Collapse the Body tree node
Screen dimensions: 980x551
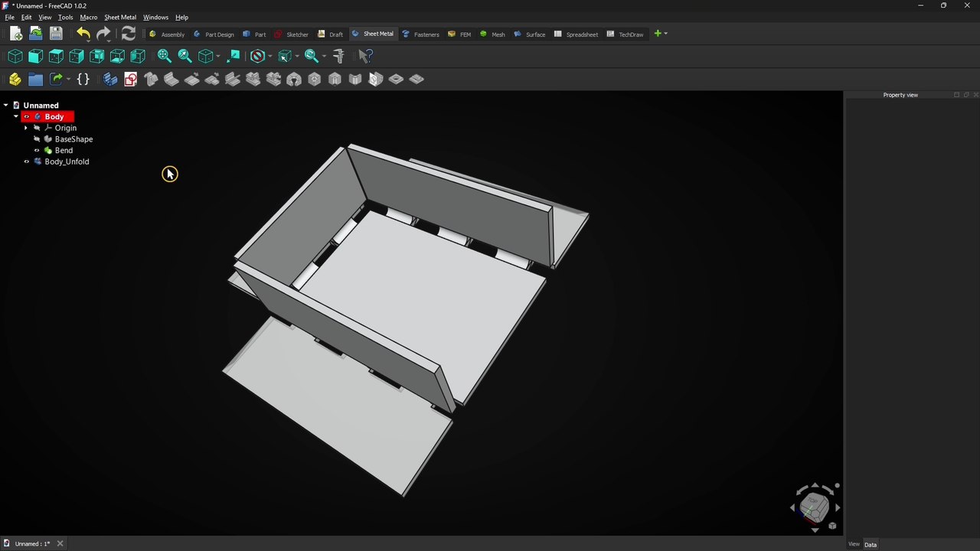[16, 117]
